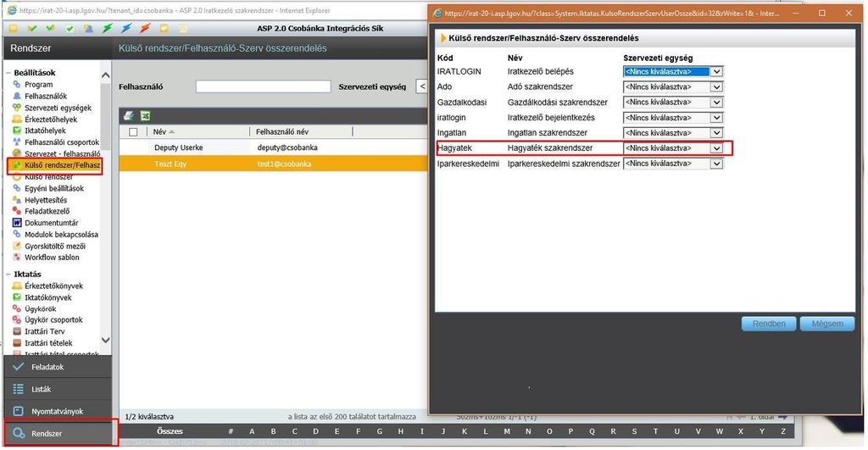
Task: Confirm dialog with Rendben button
Action: [x=768, y=324]
